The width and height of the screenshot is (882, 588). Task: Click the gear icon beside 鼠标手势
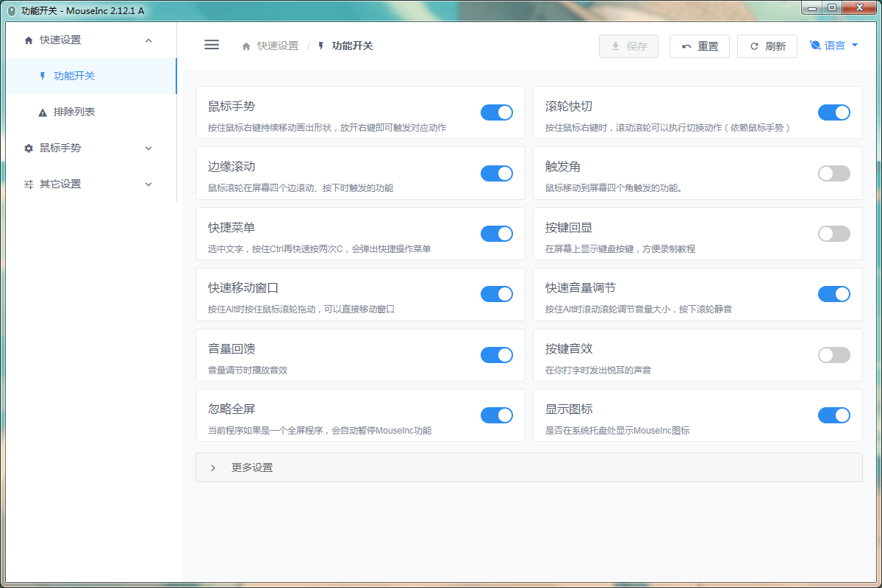tap(29, 148)
